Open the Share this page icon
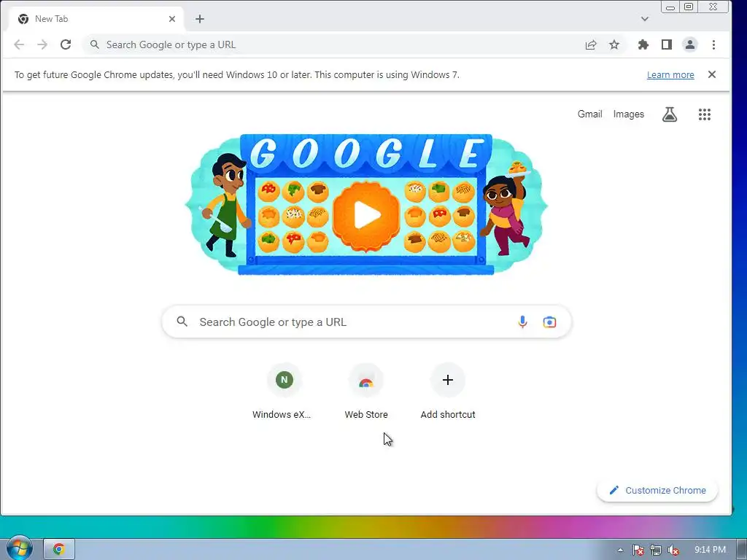Viewport: 747px width, 560px height. click(x=591, y=44)
